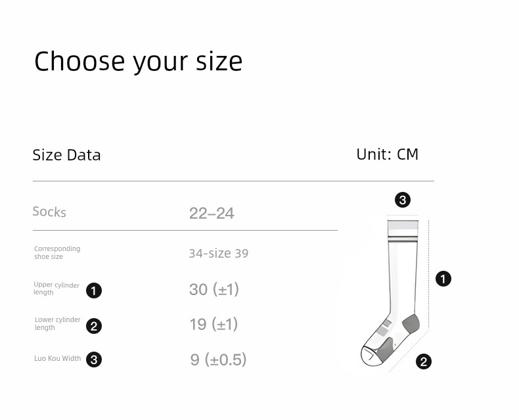Select the number 2 marker below the sock heel
This screenshot has width=519, height=420.
pos(424,362)
